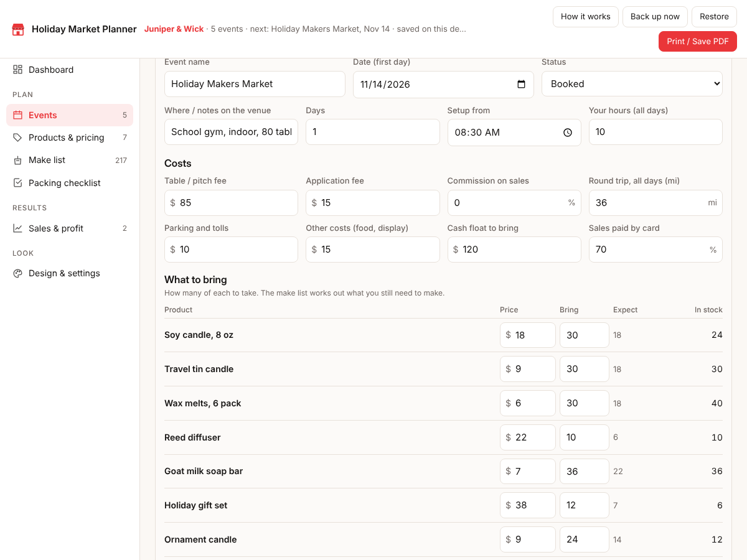This screenshot has width=747, height=560.
Task: Click the Ornament candle product name
Action: (200, 539)
